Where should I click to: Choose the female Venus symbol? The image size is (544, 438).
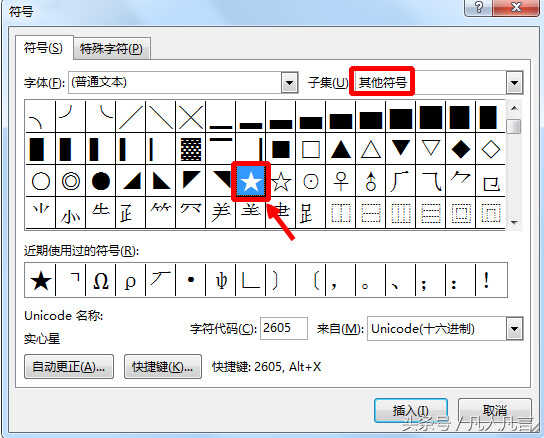coord(341,181)
